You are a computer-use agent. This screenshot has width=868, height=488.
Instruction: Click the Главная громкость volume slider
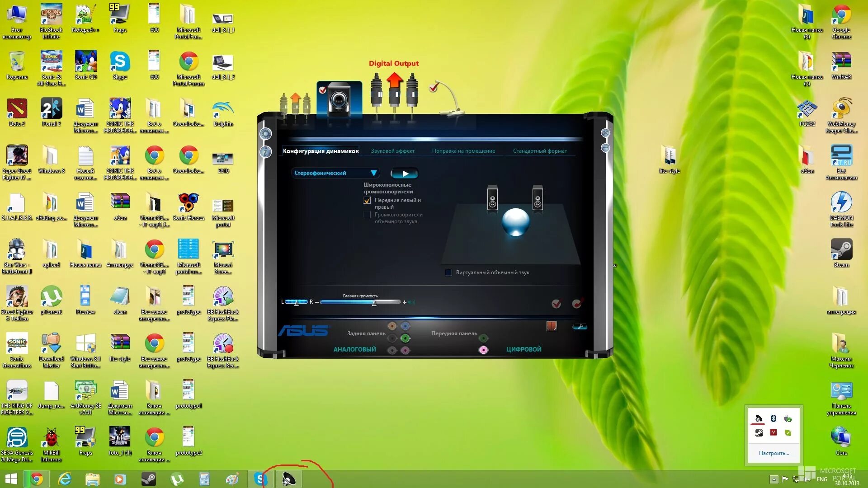point(360,302)
